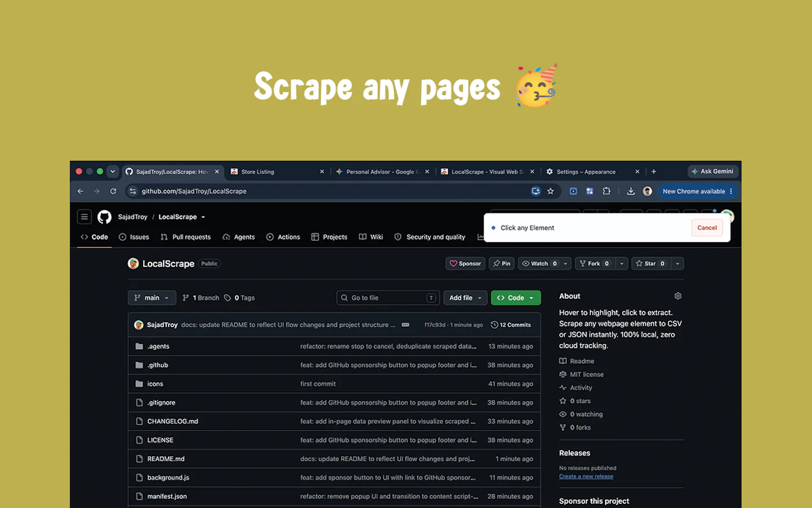The width and height of the screenshot is (812, 508).
Task: Open Chrome three-dot menu
Action: click(731, 191)
